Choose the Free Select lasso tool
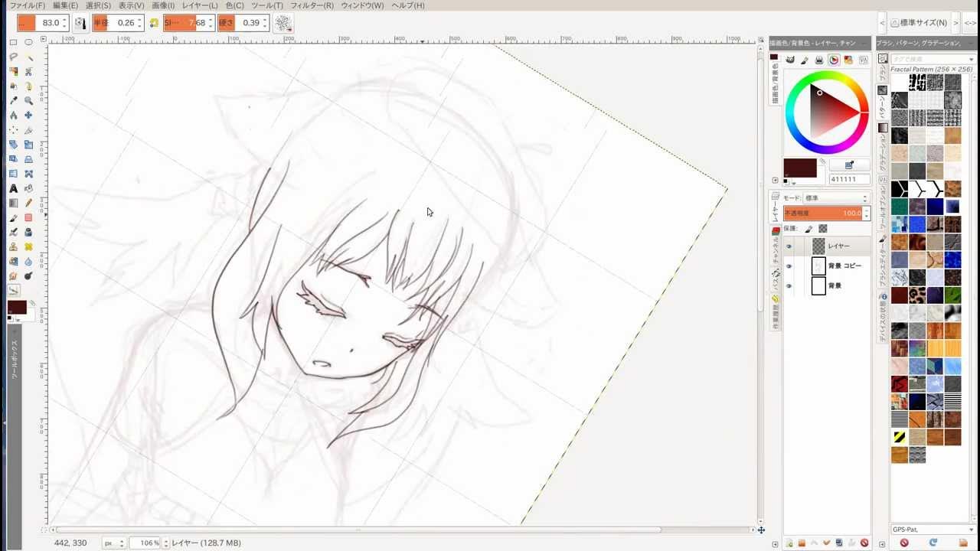This screenshot has height=551, width=980. [14, 57]
